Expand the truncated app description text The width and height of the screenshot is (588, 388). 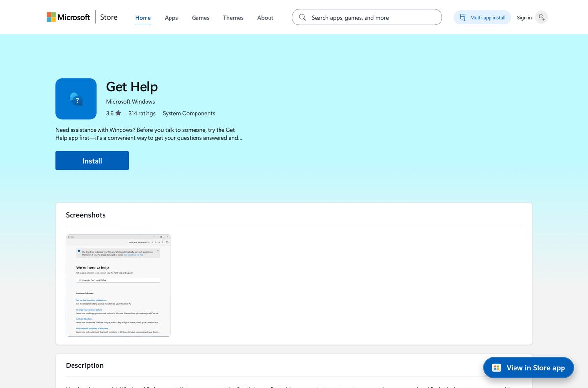(149, 134)
